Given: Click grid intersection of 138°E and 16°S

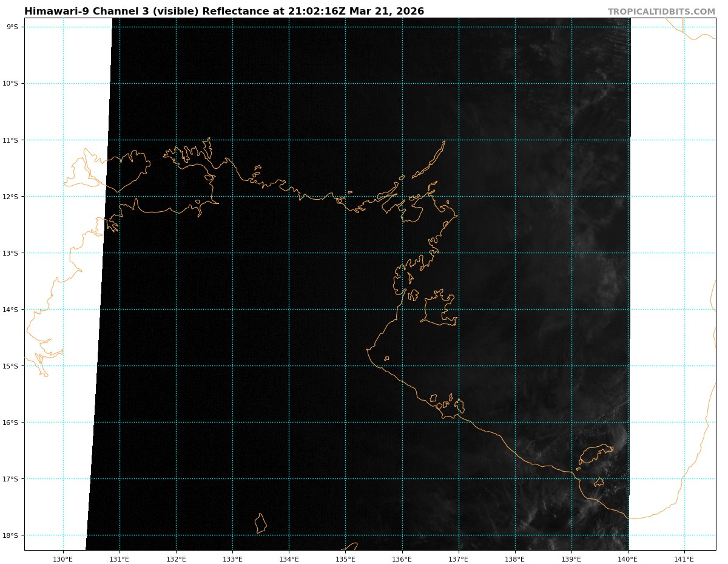Looking at the screenshot, I should tap(515, 423).
